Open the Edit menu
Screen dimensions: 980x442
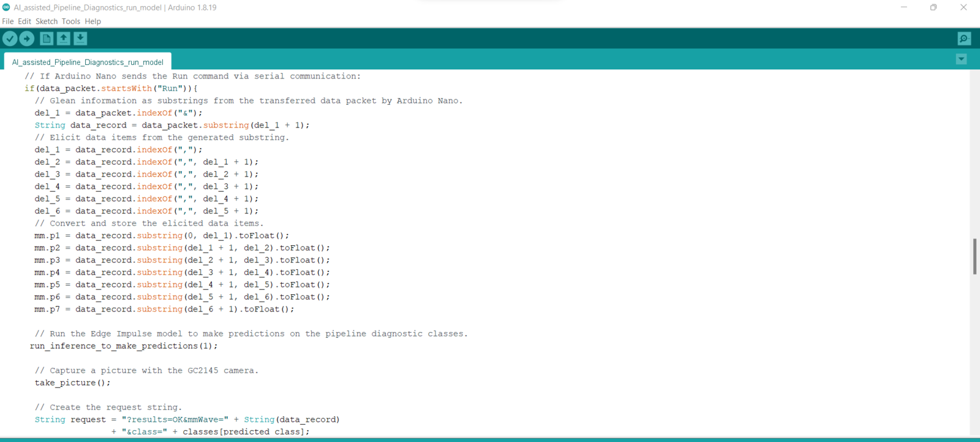point(24,21)
